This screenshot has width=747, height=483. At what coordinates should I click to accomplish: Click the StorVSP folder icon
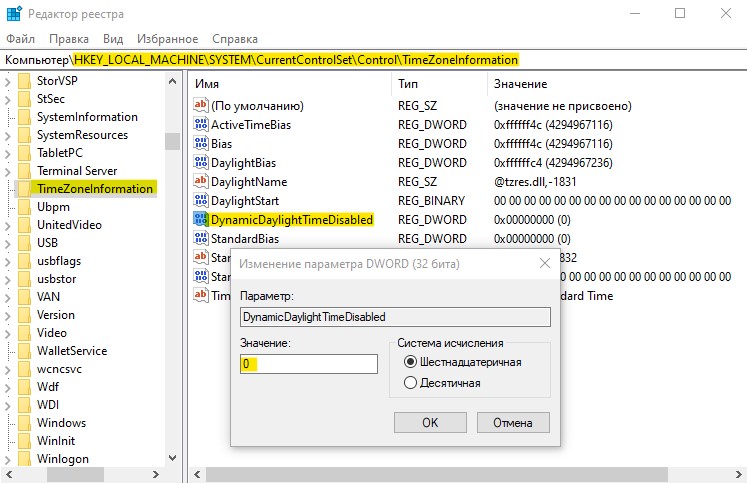24,80
